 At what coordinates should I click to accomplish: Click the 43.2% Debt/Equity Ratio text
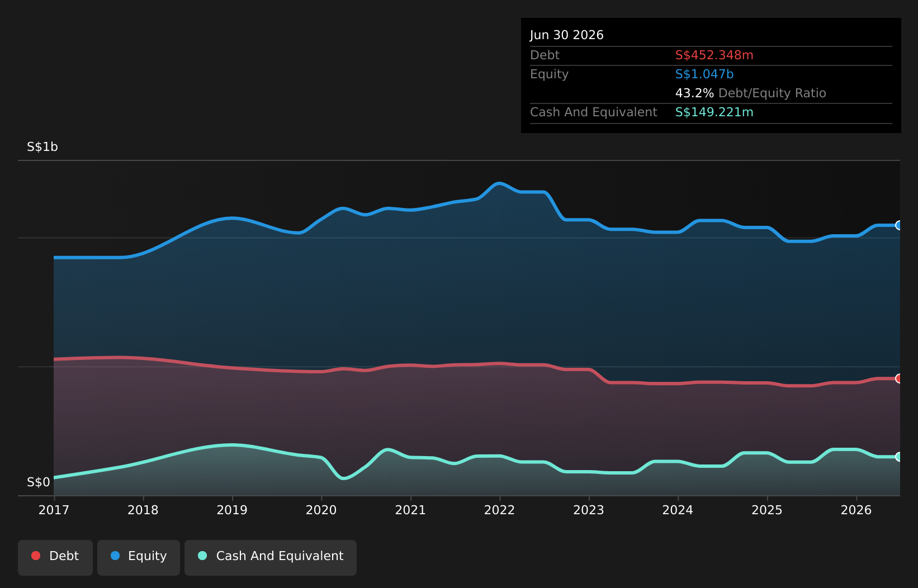[x=751, y=93]
